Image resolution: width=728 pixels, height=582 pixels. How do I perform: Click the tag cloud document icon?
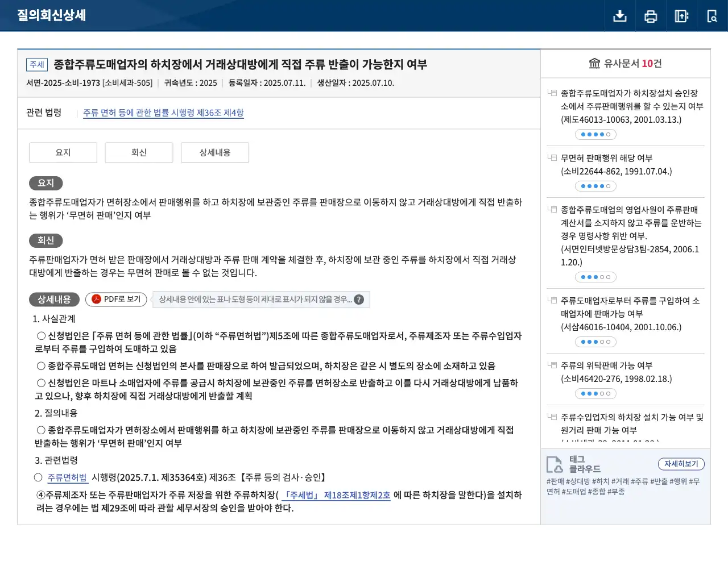coord(554,464)
